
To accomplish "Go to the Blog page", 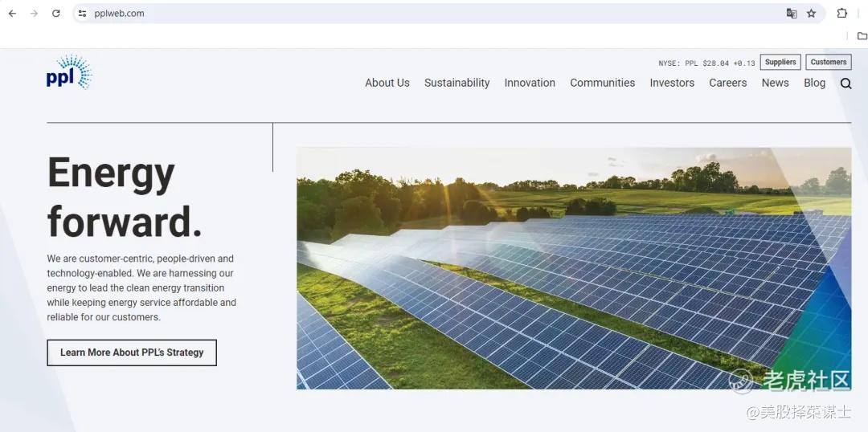I will tap(814, 83).
